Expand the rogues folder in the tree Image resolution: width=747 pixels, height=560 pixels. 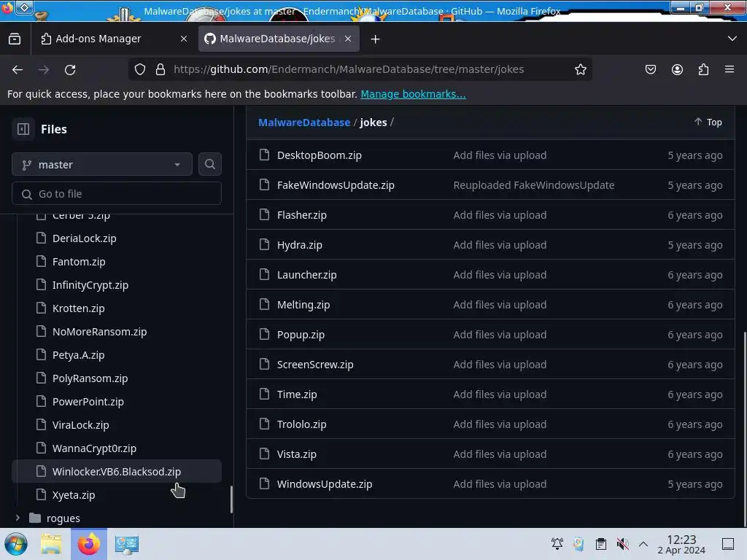18,518
